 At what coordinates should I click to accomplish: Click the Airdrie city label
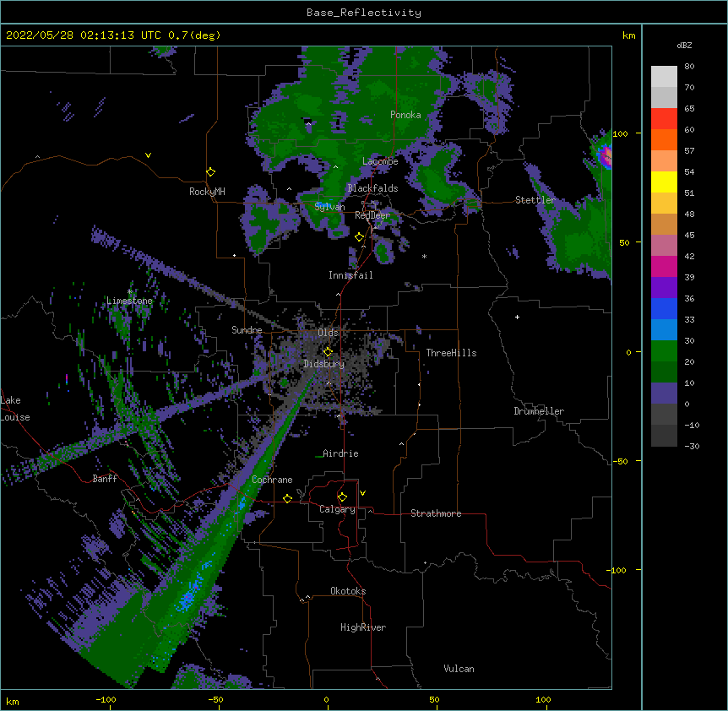click(x=340, y=453)
